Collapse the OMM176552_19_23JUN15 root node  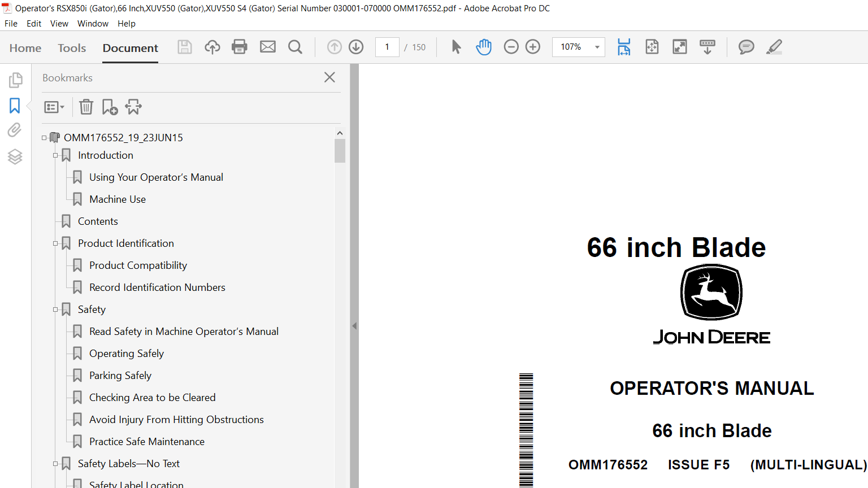(x=44, y=138)
